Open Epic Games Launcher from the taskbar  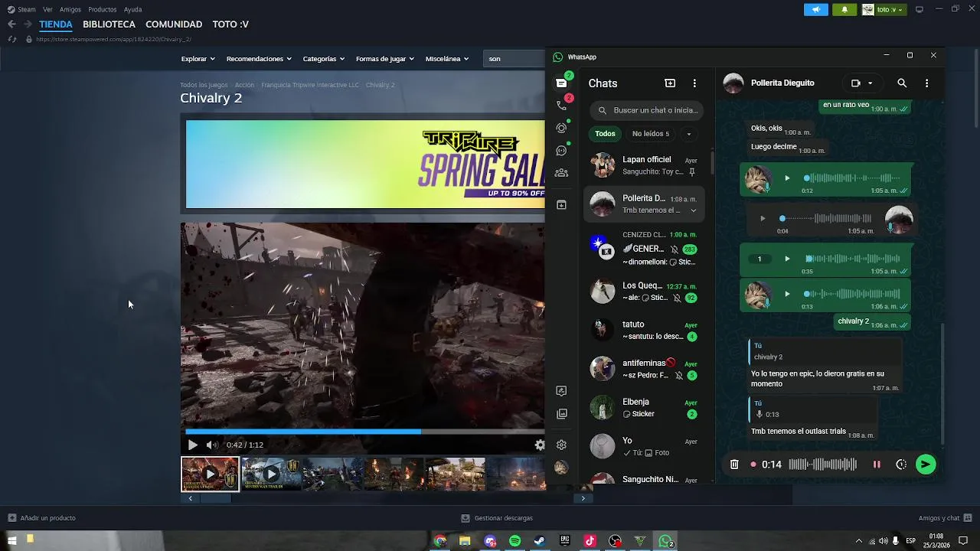[x=565, y=541]
